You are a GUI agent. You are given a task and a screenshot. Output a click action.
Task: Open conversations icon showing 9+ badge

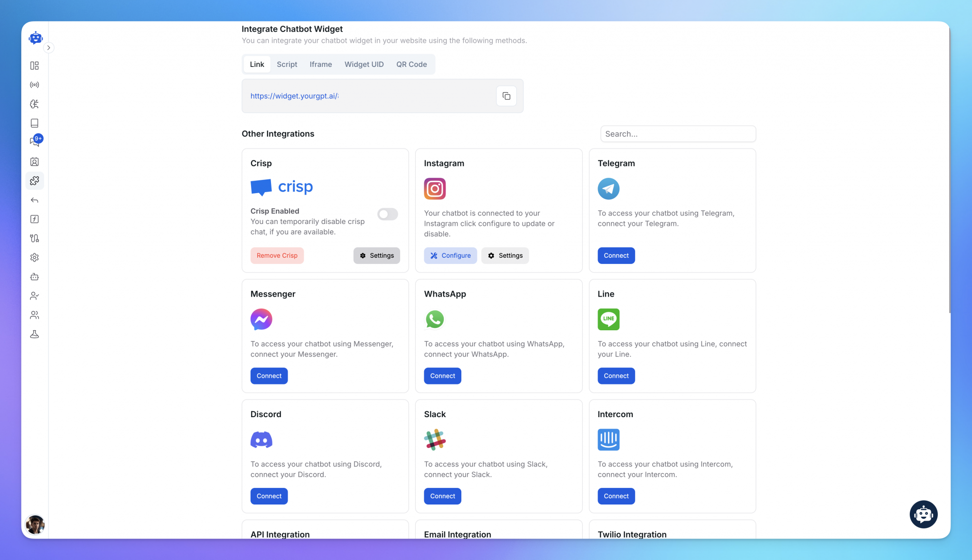34,140
